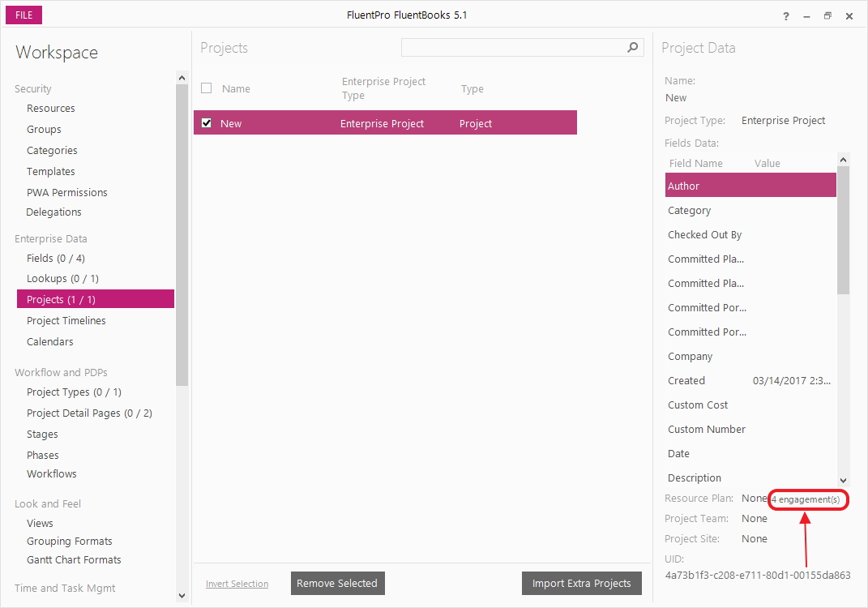The image size is (868, 608).
Task: Select the Custom Number field row
Action: [750, 429]
